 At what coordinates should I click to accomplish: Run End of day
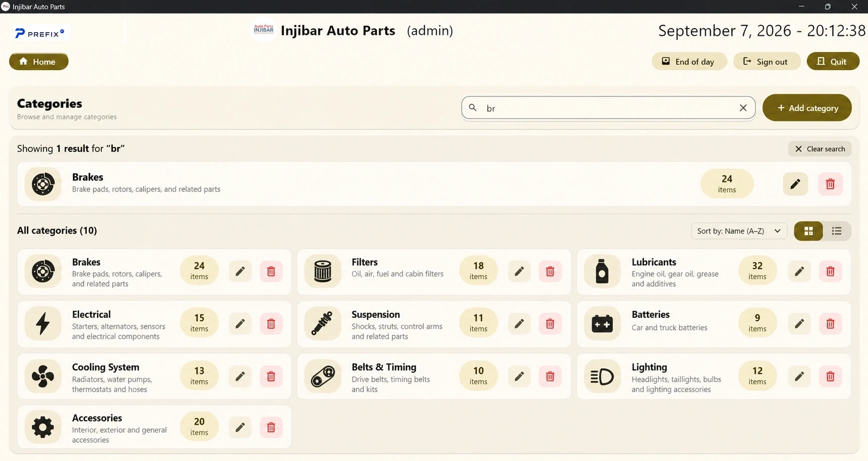[x=689, y=62]
